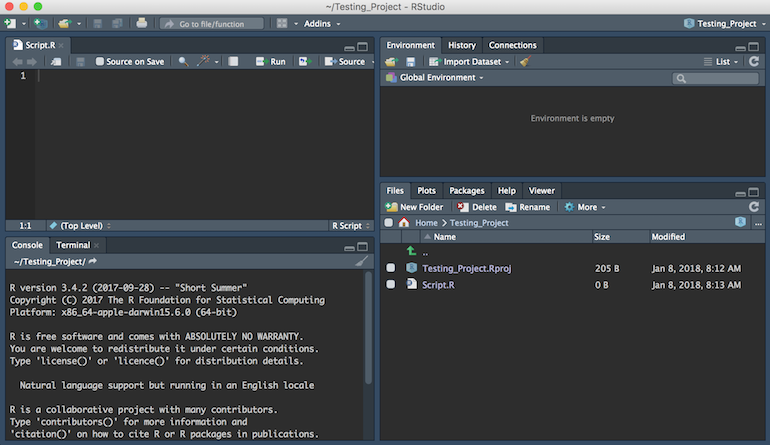Open the workspace panes layout grid icon
Screen dimensions: 770x445
(x=282, y=24)
